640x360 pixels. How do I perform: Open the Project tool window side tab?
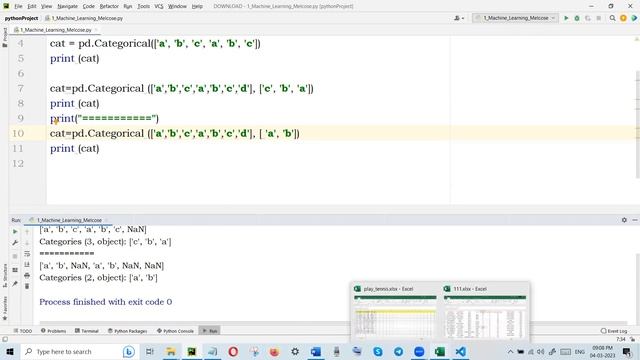(4, 38)
